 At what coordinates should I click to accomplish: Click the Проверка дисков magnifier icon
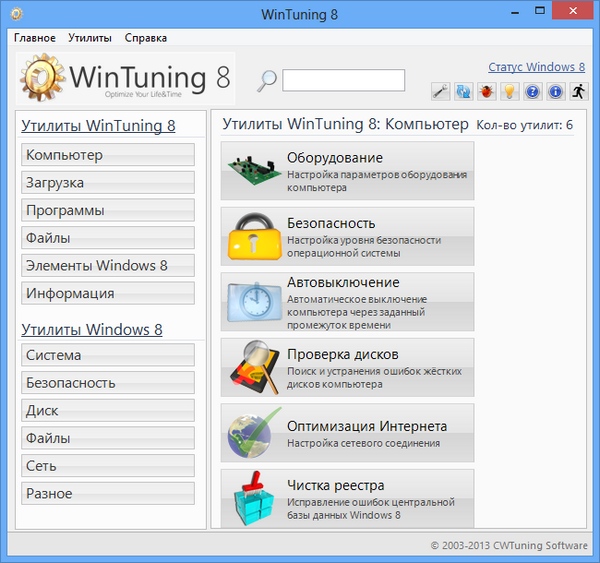coord(254,367)
